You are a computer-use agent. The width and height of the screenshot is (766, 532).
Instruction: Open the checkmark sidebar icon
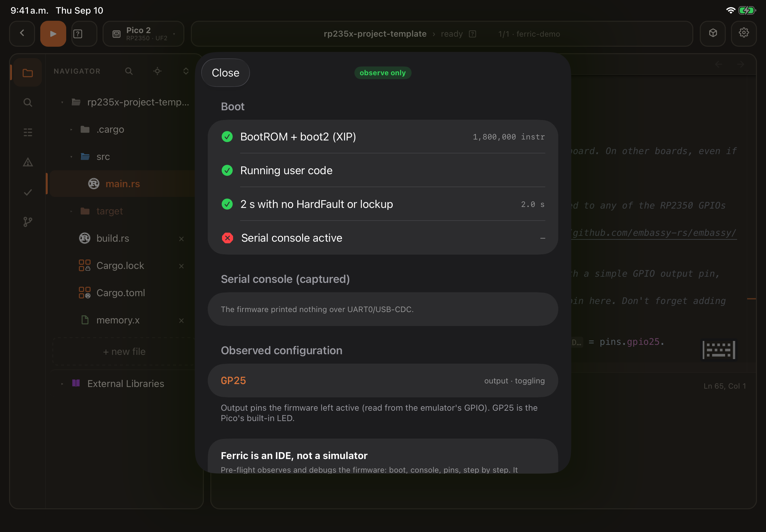28,192
